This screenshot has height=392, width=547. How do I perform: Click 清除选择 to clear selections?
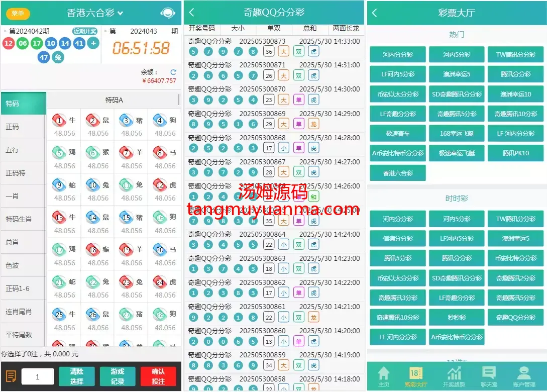[x=77, y=376]
